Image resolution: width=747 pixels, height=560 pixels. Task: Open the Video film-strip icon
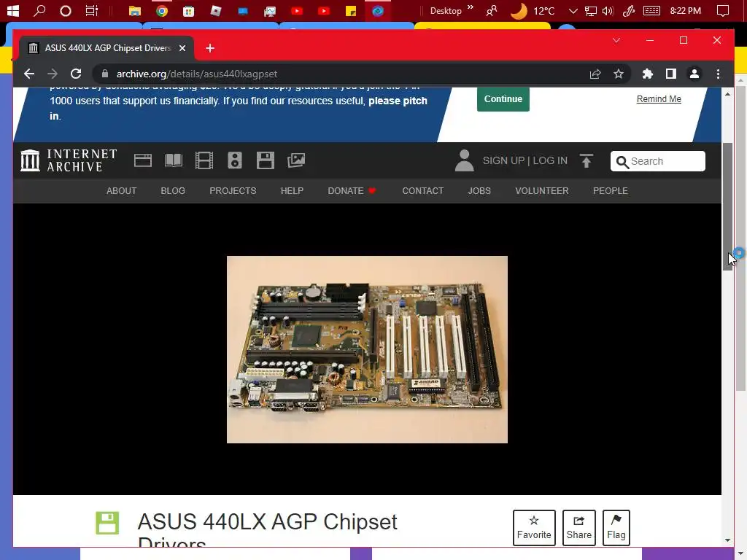tap(204, 160)
